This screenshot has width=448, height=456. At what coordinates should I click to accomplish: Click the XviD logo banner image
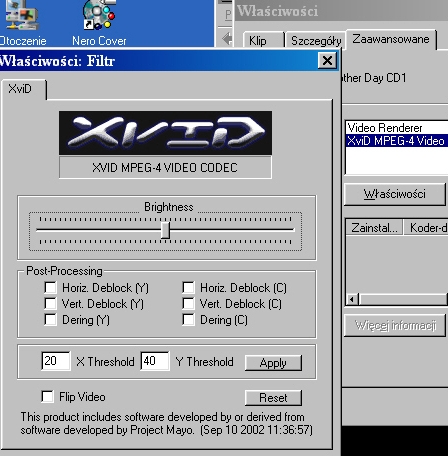[x=165, y=133]
